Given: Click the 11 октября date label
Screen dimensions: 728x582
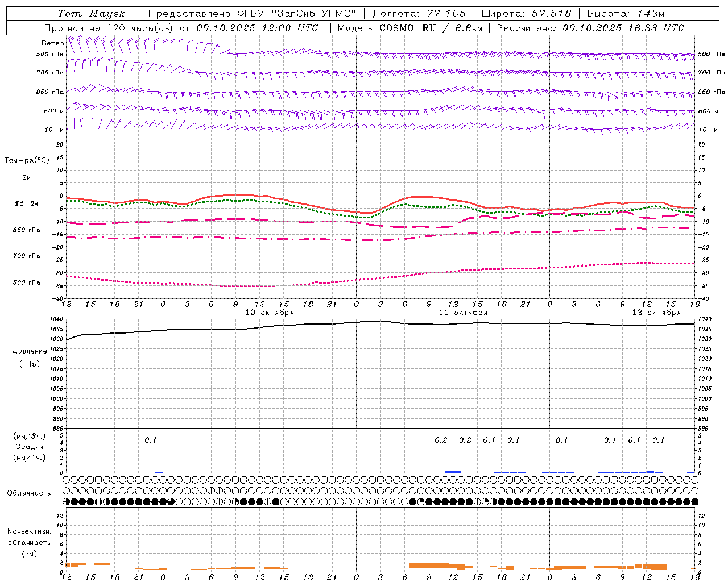Looking at the screenshot, I should 463,313.
